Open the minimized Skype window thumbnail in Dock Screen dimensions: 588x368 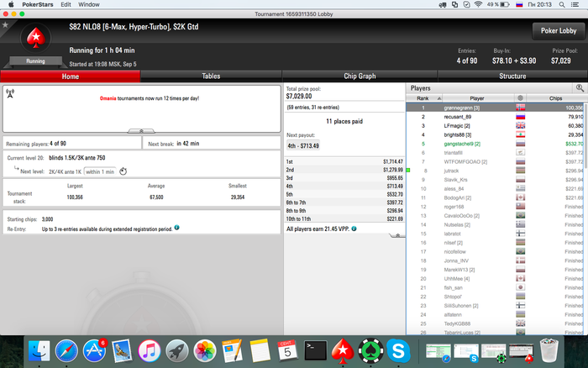pyautogui.click(x=465, y=352)
